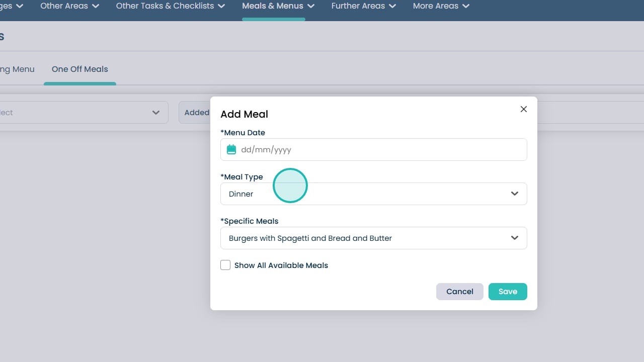Open the More Areas menu
The image size is (644, 362).
click(x=441, y=6)
